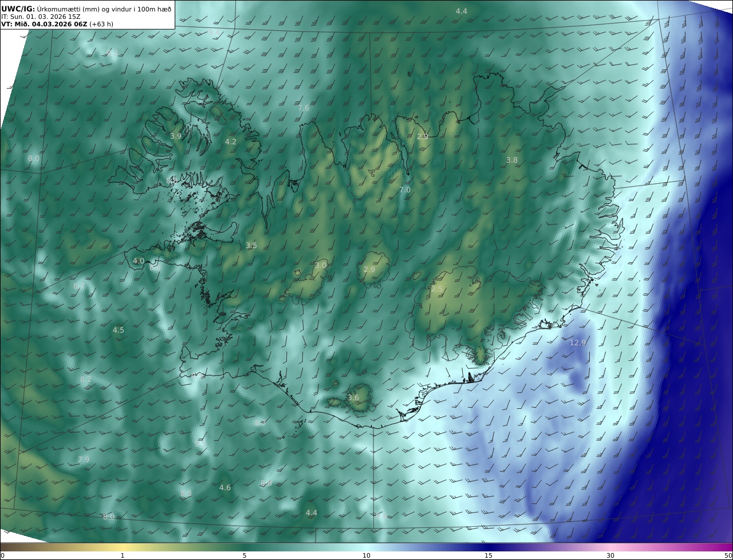
Task: Click the 3.9 value in the Westfjords
Action: [x=176, y=136]
